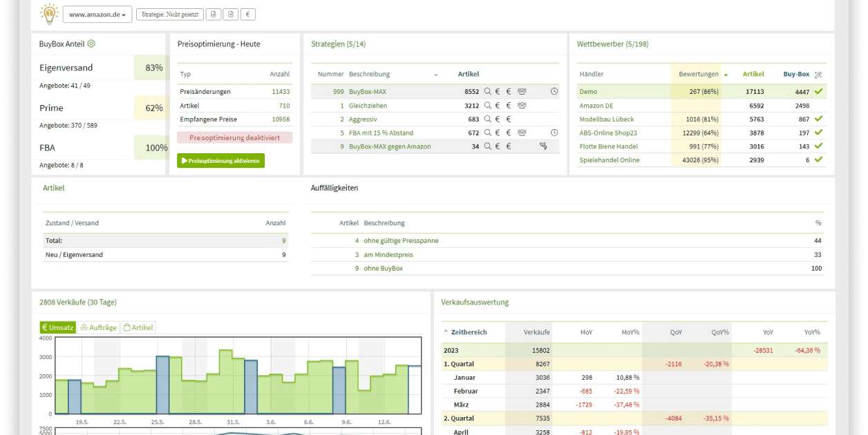
Task: Click clock icon in FBA mit 15 % Abstand row
Action: (x=554, y=133)
